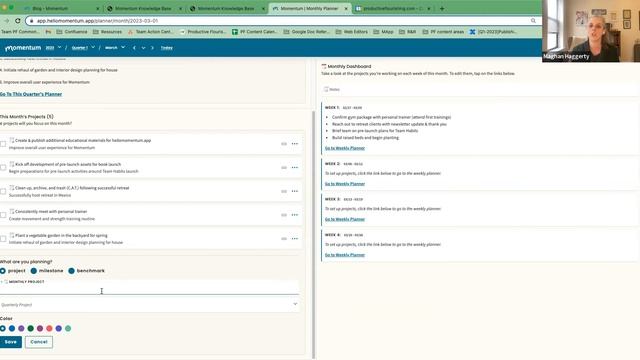Check off 'Consistently meet with personal trainer'
The image size is (640, 360).
coord(3,215)
